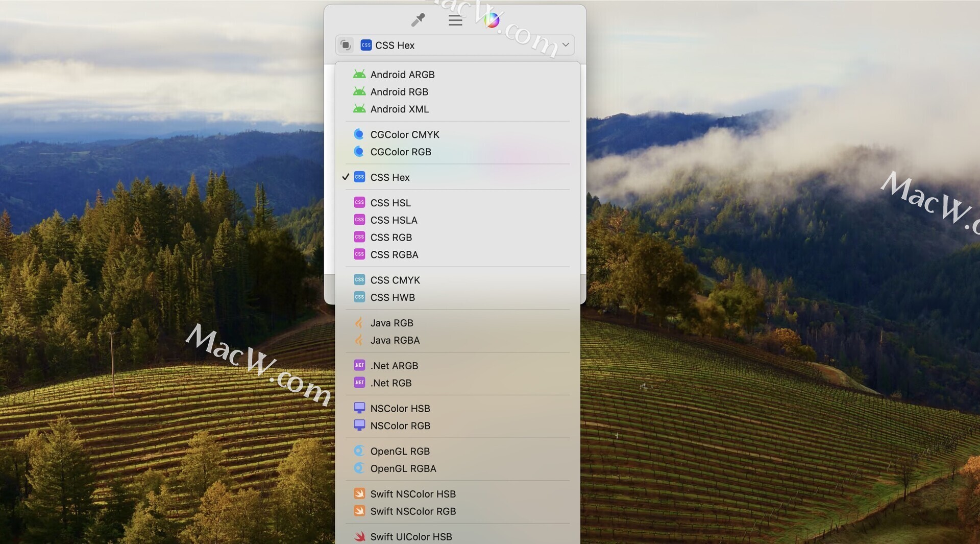The image size is (980, 544).
Task: Pick Java RGB format
Action: (457, 323)
